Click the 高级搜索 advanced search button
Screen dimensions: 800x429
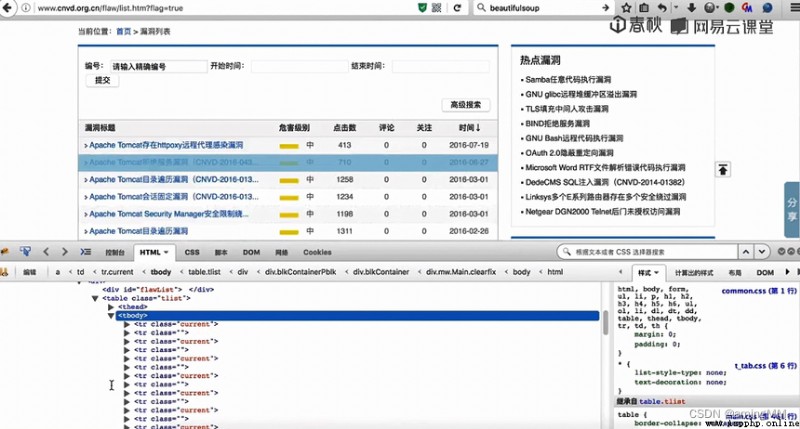pyautogui.click(x=465, y=105)
